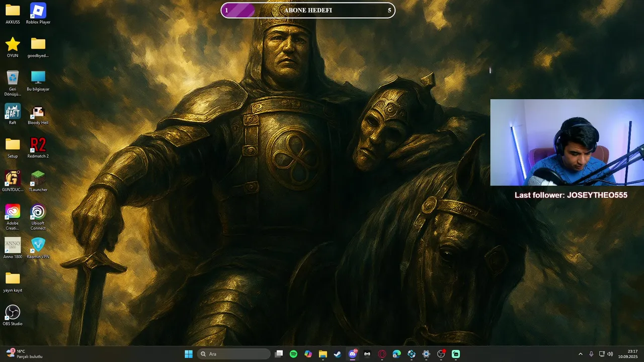Open the volume speaker tray icon
This screenshot has height=362, width=644.
point(610,354)
